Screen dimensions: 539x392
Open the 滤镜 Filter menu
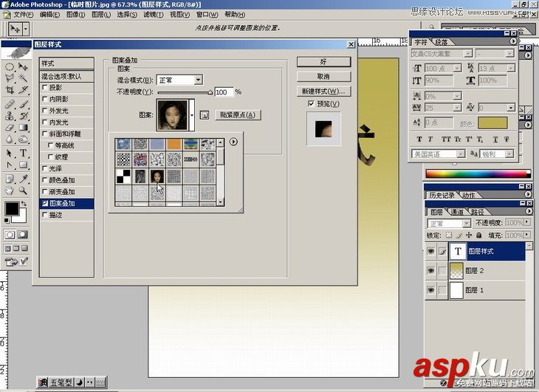154,15
